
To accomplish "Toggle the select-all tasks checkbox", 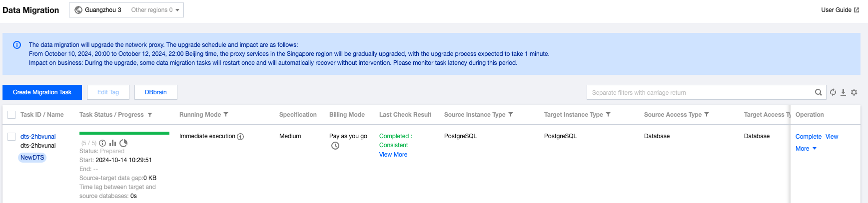I will (x=11, y=115).
